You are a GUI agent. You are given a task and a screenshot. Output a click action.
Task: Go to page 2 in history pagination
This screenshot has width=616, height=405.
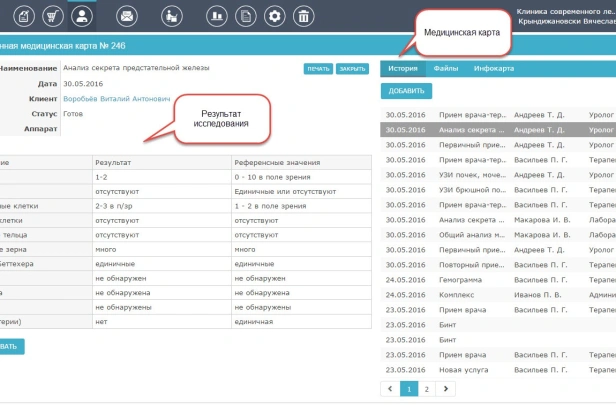coord(426,388)
